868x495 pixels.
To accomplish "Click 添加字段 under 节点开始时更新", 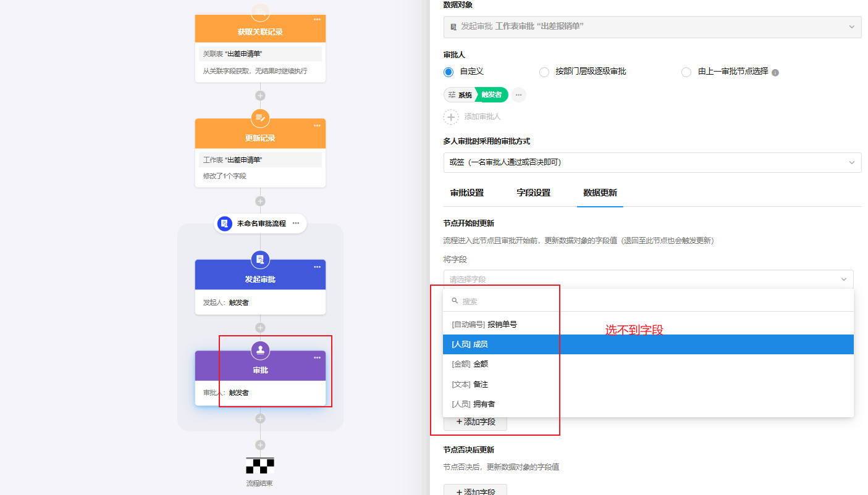I will [475, 422].
